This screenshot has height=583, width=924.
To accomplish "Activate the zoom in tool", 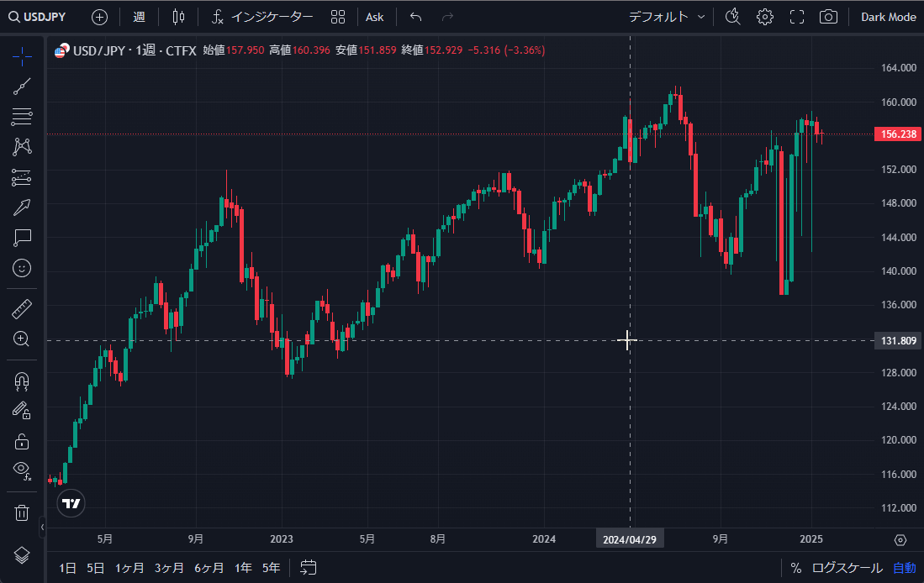I will click(22, 339).
